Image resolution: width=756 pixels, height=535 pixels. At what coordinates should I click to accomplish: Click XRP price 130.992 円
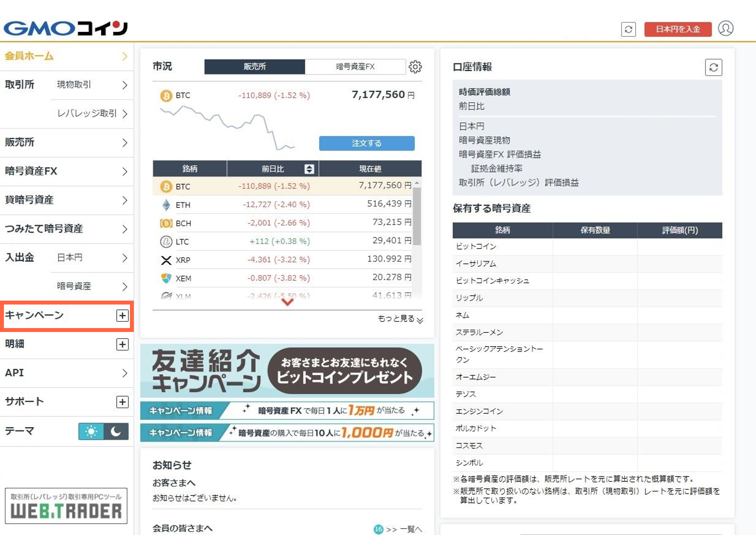[389, 259]
